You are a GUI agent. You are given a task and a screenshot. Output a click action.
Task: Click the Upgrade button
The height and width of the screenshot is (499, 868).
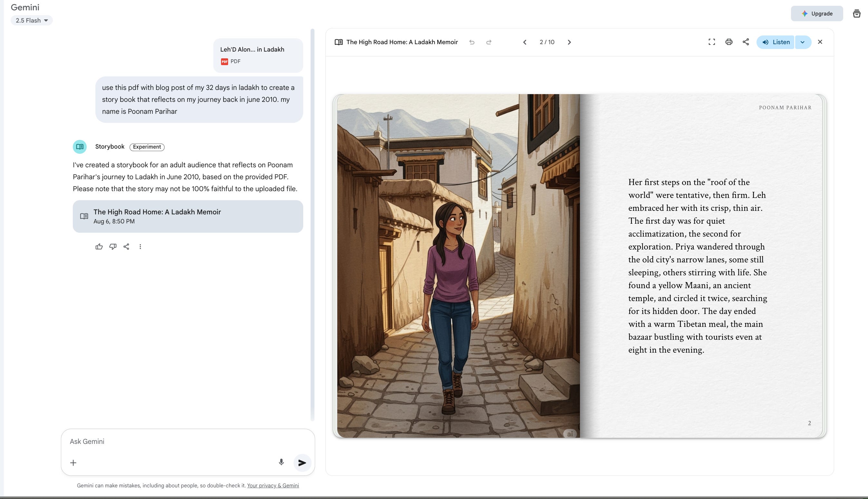tap(817, 13)
